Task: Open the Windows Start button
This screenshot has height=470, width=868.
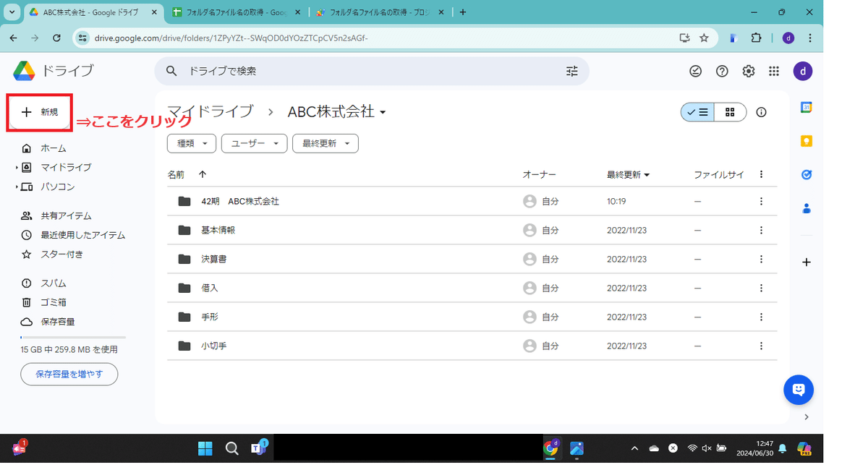Action: (x=205, y=448)
